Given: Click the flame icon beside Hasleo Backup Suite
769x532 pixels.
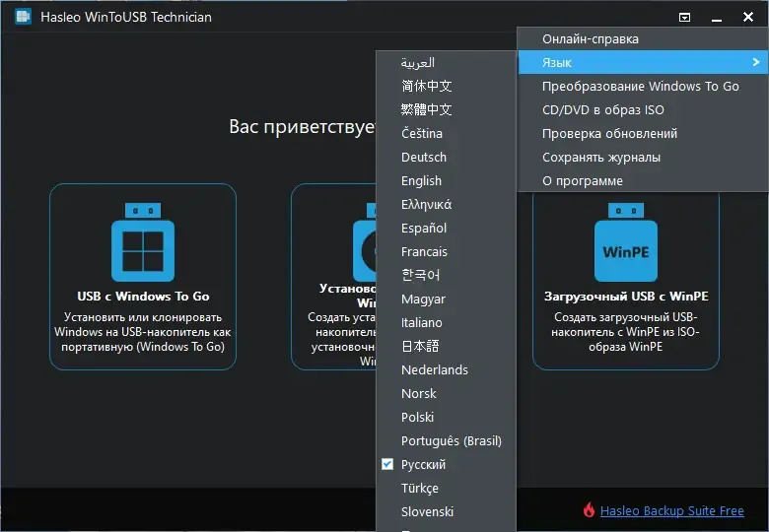Looking at the screenshot, I should click(x=589, y=510).
